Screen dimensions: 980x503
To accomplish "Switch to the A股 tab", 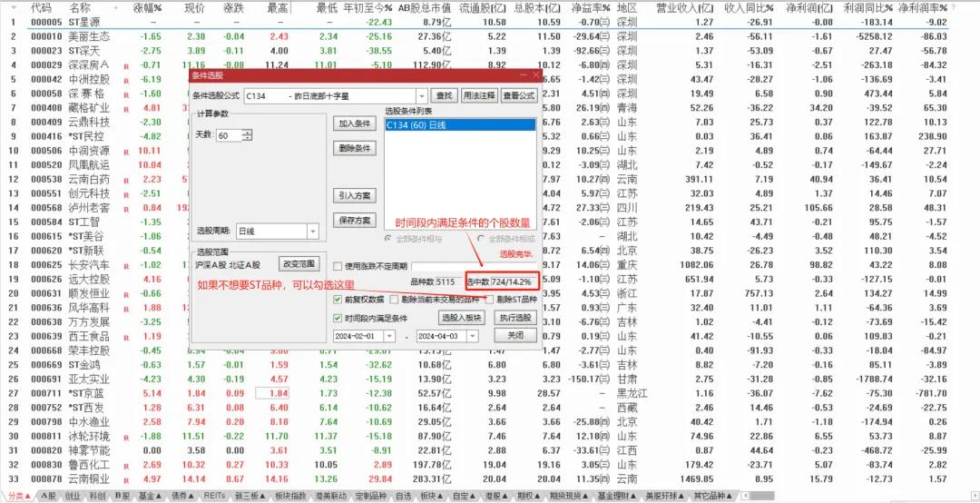I will [49, 496].
